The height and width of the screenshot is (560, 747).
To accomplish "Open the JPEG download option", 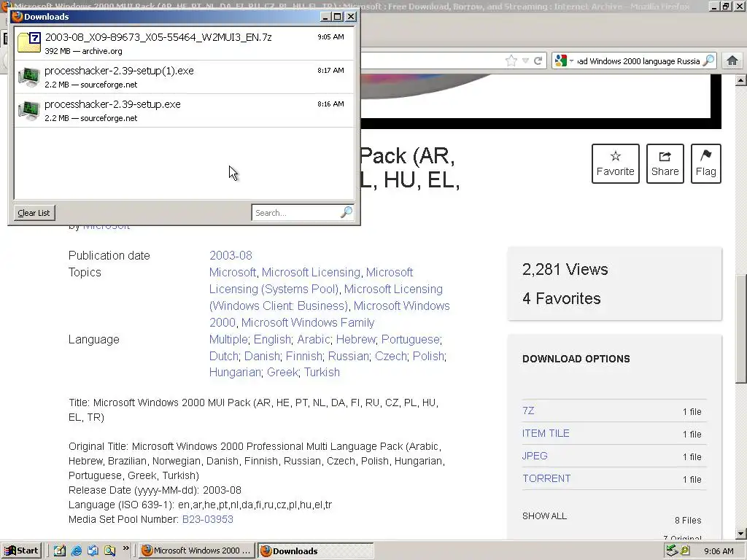I will coord(535,456).
